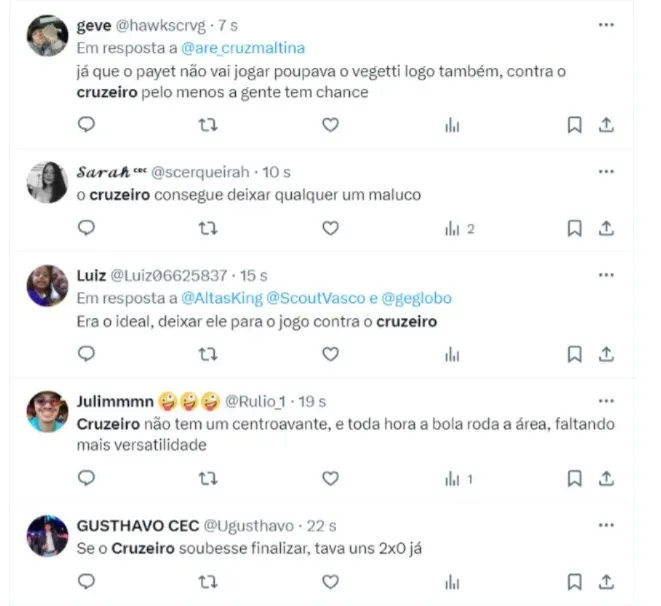Like GUSTHAVO CEC's tweet about 2x0
The width and height of the screenshot is (661, 606).
click(330, 582)
